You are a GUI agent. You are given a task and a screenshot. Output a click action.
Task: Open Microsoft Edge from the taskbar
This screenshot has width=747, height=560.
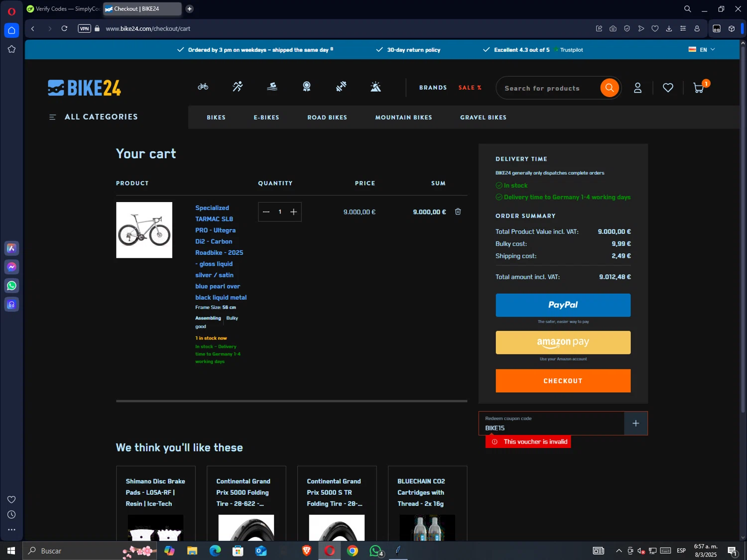pos(215,551)
